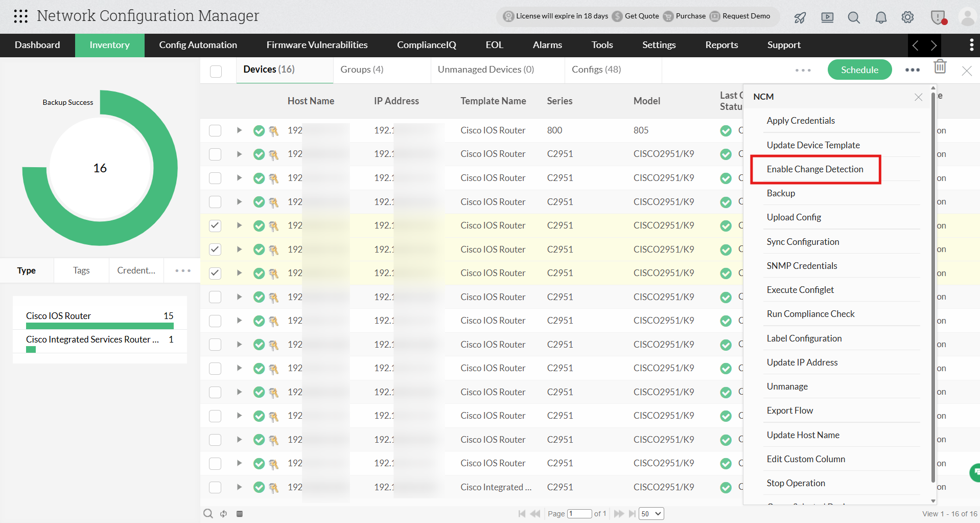The height and width of the screenshot is (523, 980).
Task: Open the rocket launch icon in the header
Action: pyautogui.click(x=799, y=17)
